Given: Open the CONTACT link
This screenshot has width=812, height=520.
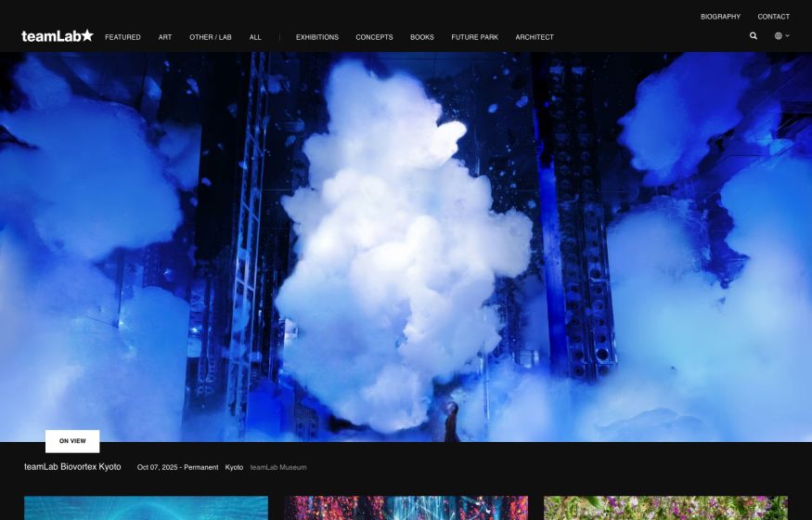Looking at the screenshot, I should 773,17.
